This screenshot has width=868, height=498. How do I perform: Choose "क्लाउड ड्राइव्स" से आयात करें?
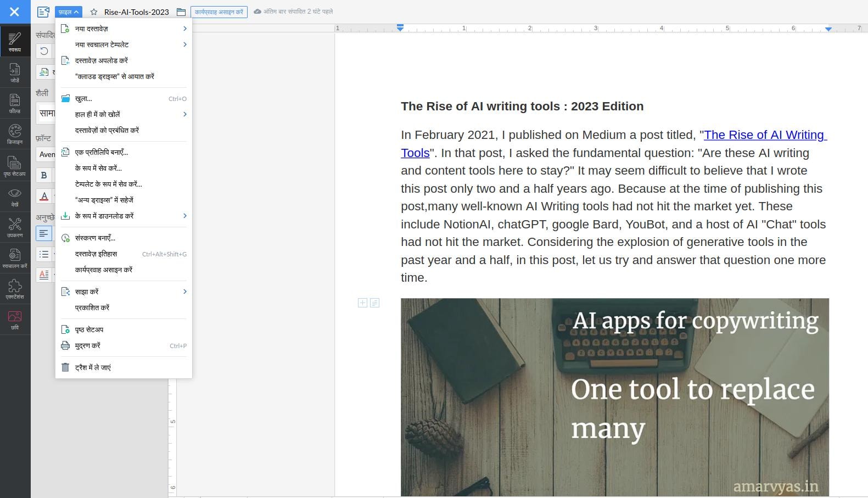click(124, 76)
